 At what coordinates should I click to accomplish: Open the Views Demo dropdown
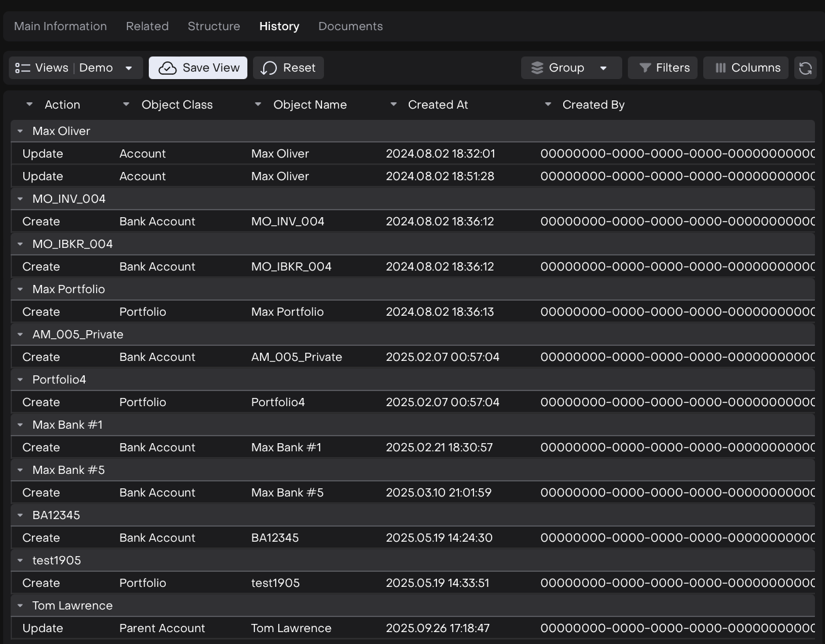point(129,68)
